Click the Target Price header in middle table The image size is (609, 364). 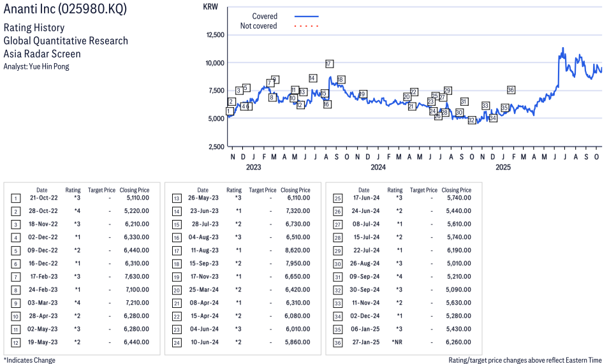coord(263,190)
